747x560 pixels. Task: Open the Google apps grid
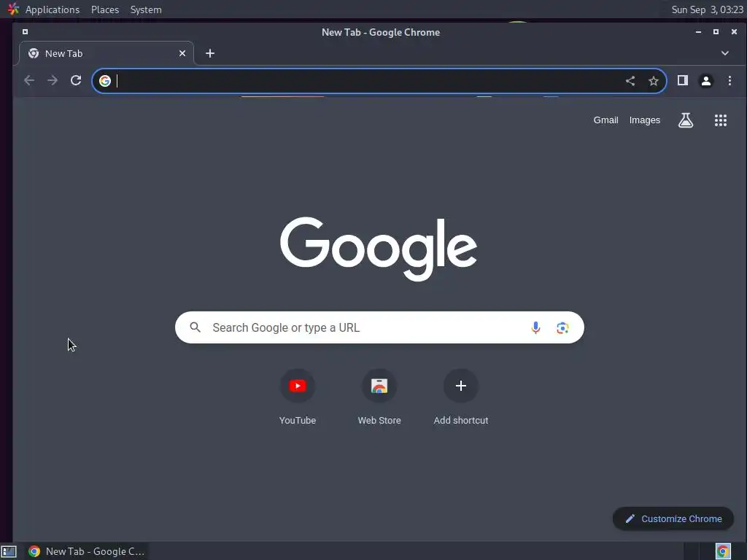coord(721,120)
